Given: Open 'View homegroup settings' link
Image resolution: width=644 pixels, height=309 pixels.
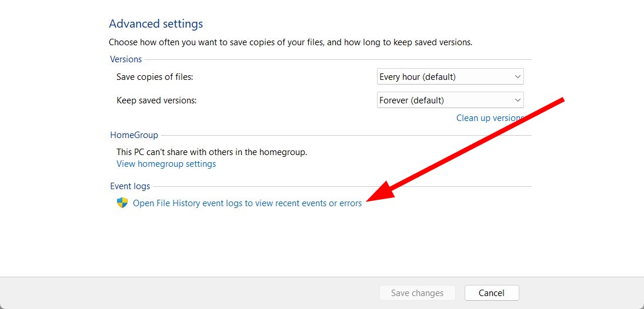Looking at the screenshot, I should (x=166, y=164).
